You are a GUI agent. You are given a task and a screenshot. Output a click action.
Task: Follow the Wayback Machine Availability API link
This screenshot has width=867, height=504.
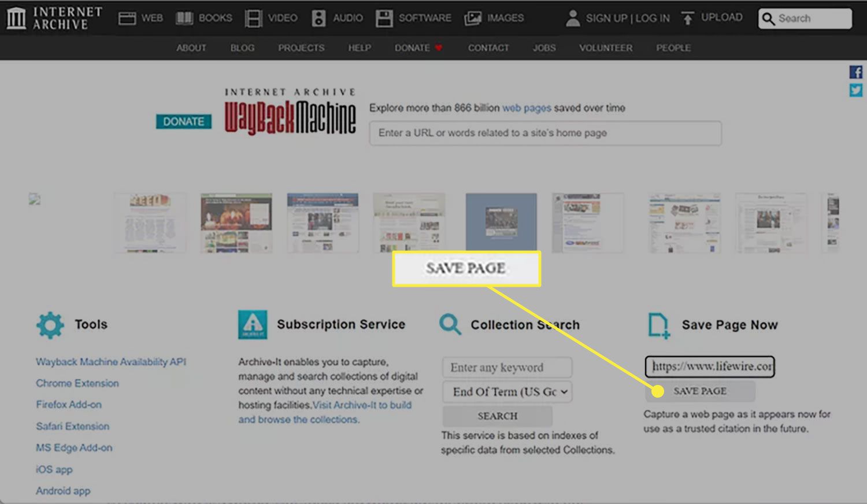coord(111,362)
